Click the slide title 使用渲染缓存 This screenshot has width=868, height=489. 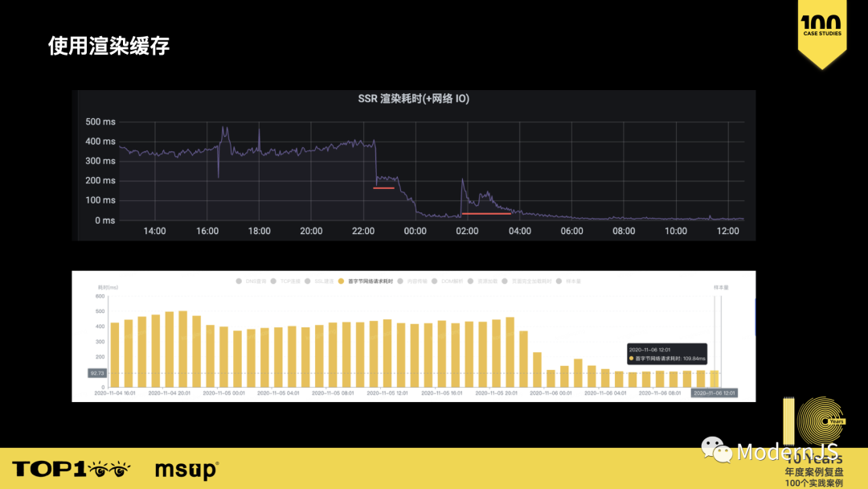108,45
